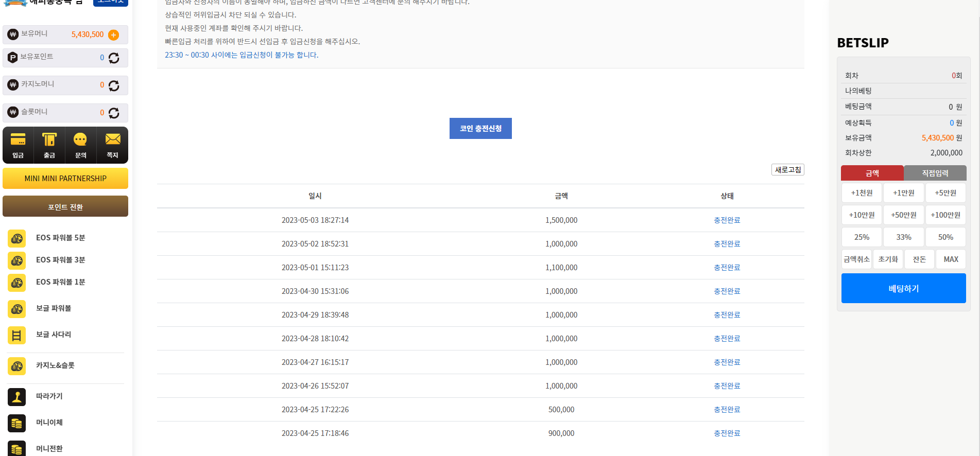Refresh the 슬롯머니 balance
Viewport: 980px width, 456px height.
[x=114, y=113]
